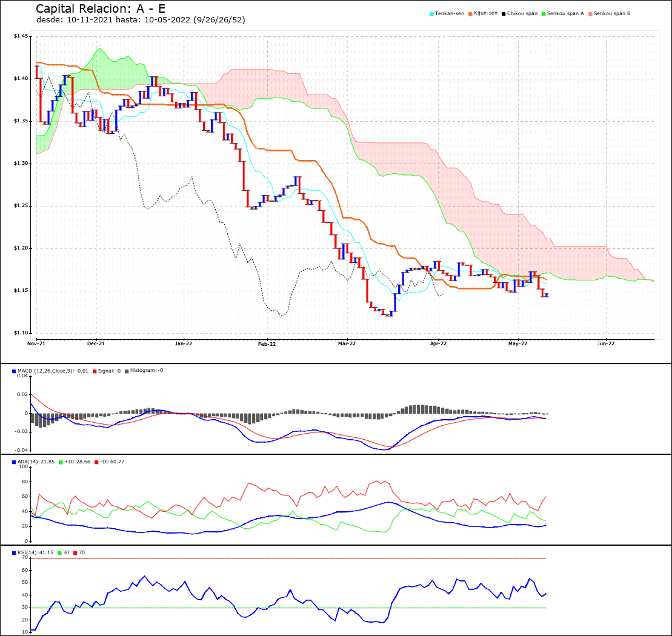Click the red RSI 70 level square
Image resolution: width=672 pixels, height=636 pixels.
point(75,553)
